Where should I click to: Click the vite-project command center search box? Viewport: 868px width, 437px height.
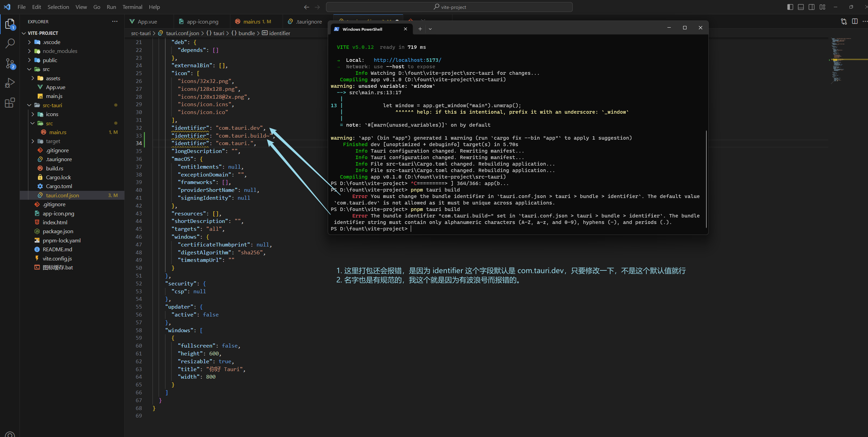click(x=449, y=7)
